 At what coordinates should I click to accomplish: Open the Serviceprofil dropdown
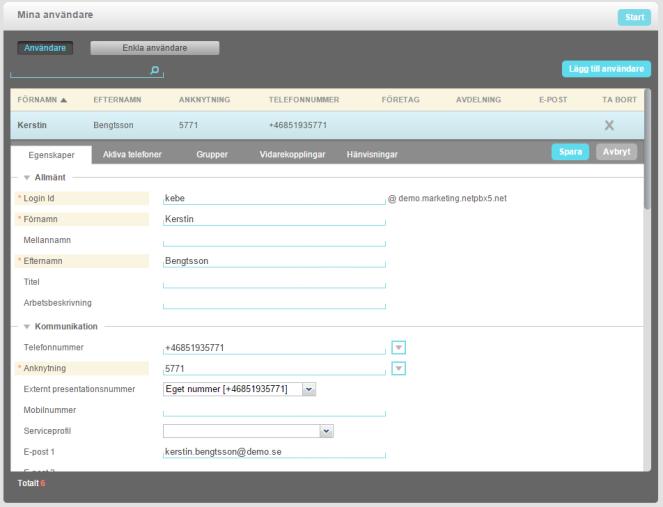[x=248, y=431]
